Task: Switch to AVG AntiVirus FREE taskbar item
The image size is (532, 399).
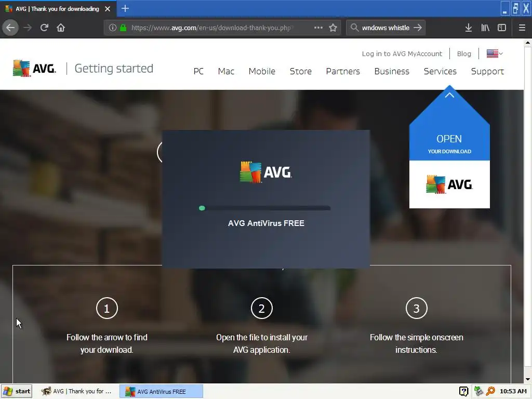Action: (161, 391)
